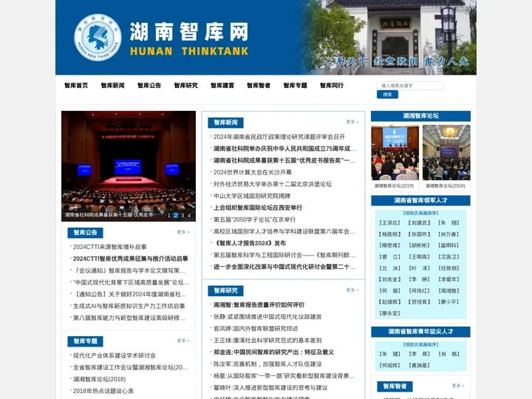The height and width of the screenshot is (399, 532).
Task: Focus the keyword search input field
Action: point(410,86)
